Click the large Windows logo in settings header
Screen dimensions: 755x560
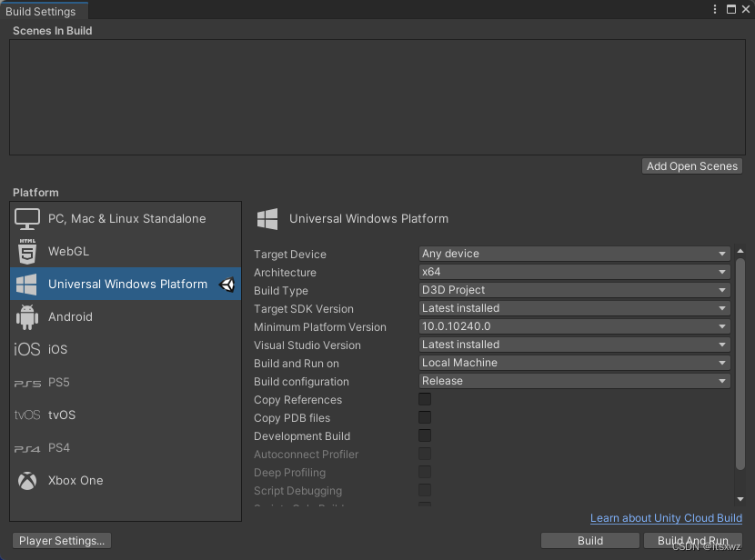(x=267, y=219)
